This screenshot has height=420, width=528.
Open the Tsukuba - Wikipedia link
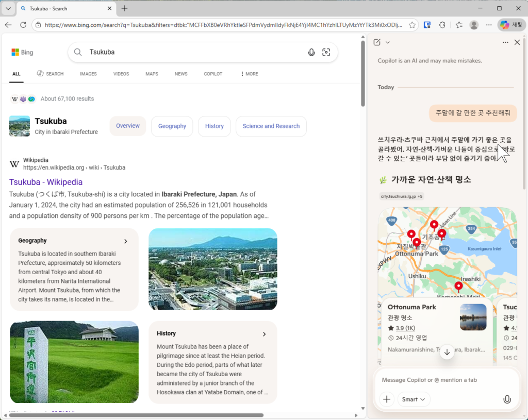(46, 182)
